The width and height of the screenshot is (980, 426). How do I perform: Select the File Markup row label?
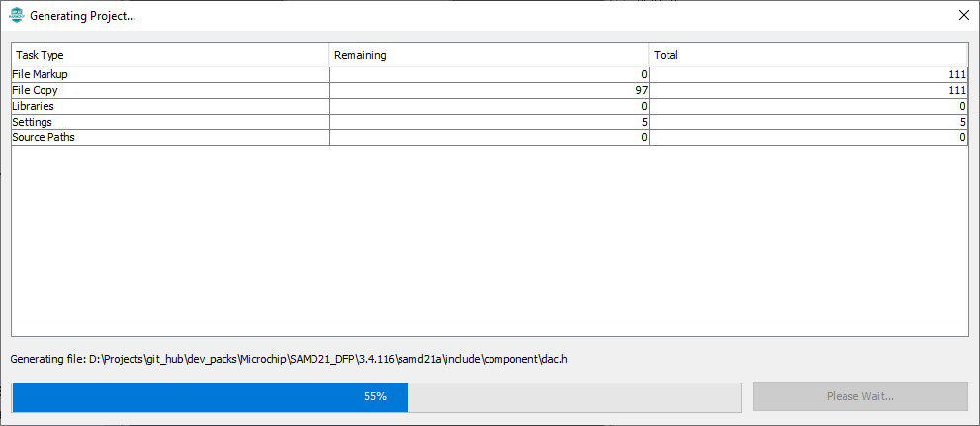point(40,74)
